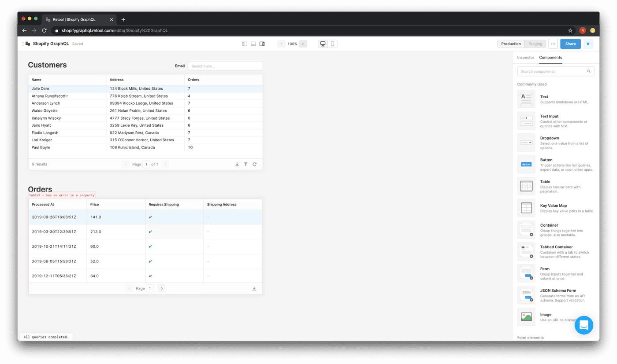Open the three-dots more options menu
The image size is (617, 364).
point(553,44)
